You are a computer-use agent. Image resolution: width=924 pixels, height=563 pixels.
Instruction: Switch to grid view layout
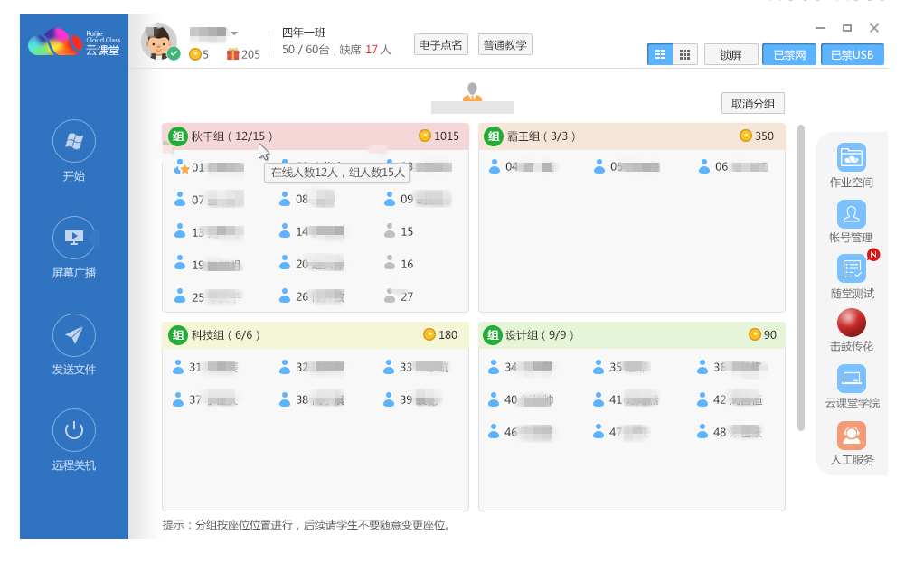coord(685,54)
